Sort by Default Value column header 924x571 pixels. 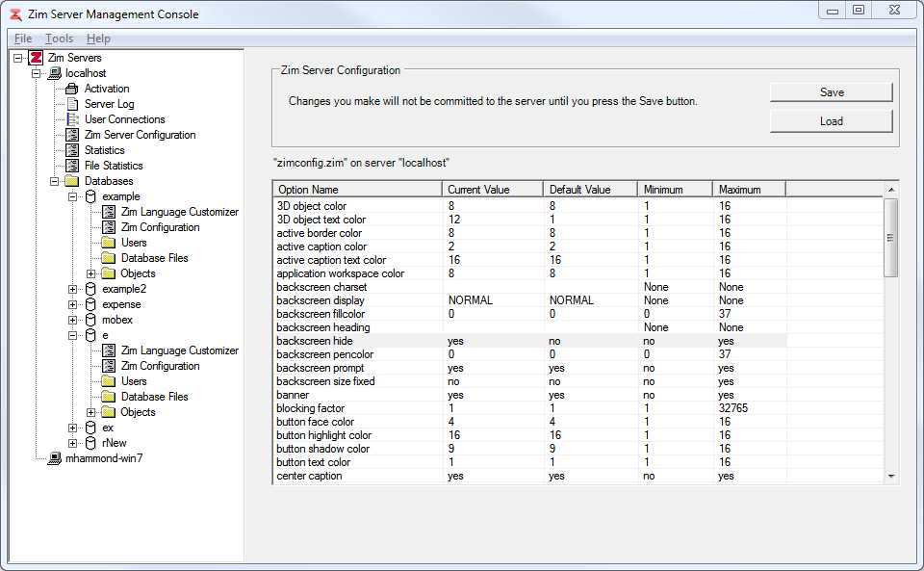[590, 189]
